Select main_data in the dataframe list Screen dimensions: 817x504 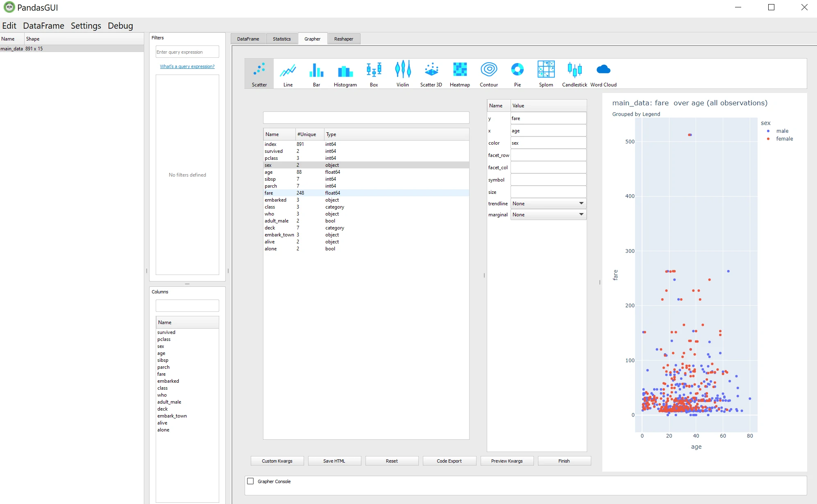(72, 48)
